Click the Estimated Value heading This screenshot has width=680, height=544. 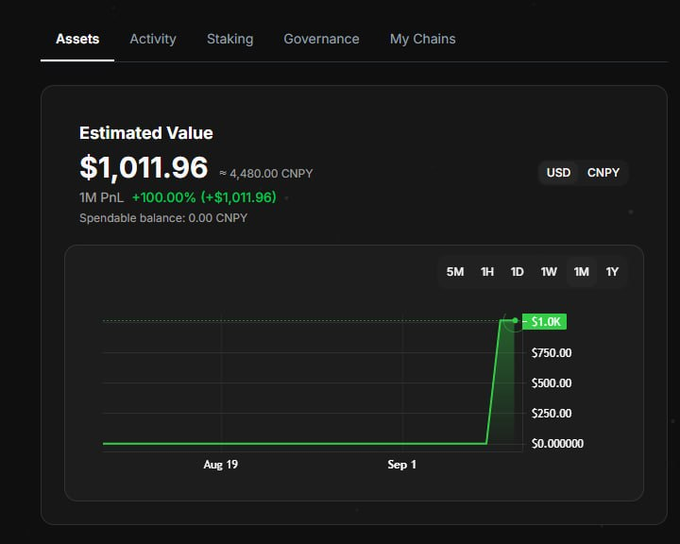(x=146, y=133)
